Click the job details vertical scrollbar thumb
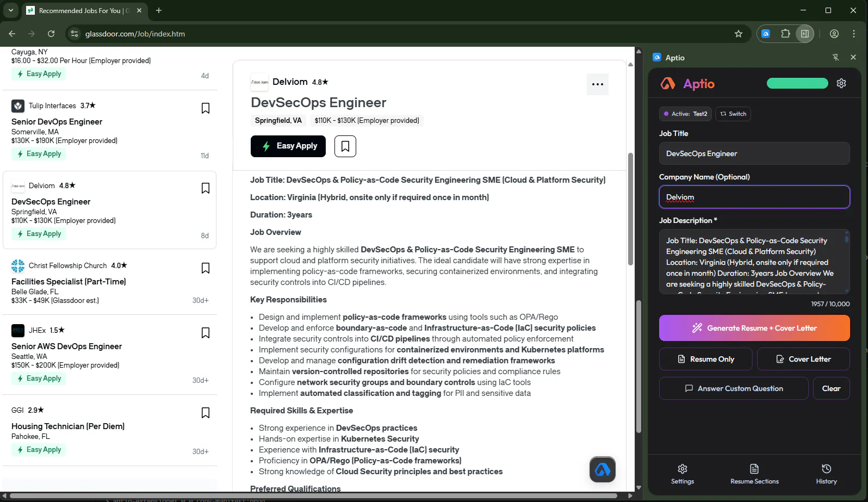This screenshot has height=502, width=868. click(631, 209)
